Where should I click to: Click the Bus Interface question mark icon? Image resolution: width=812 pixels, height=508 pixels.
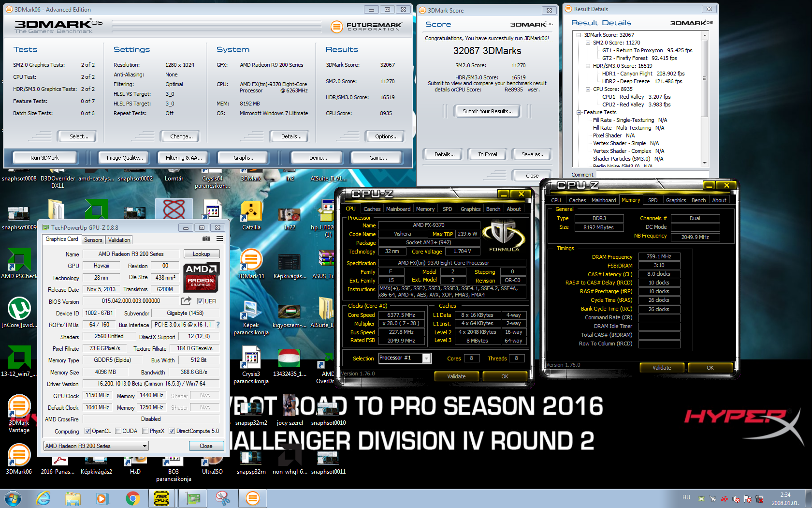[217, 325]
